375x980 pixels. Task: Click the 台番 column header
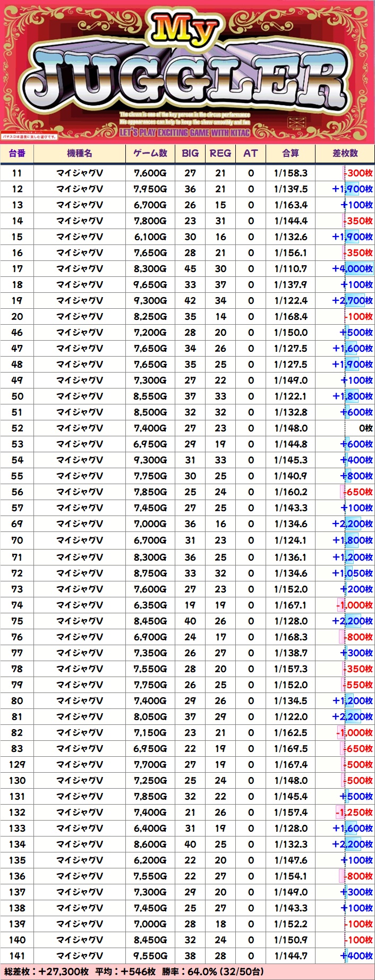pos(17,153)
